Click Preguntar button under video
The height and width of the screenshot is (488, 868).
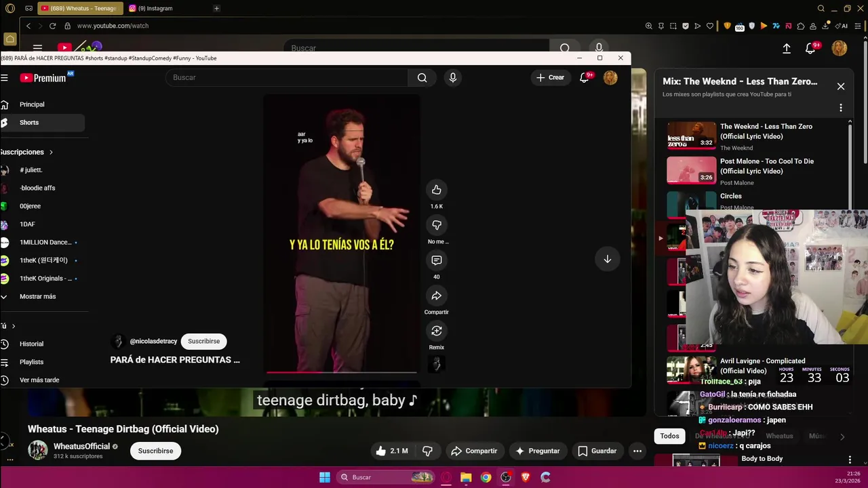point(538,451)
